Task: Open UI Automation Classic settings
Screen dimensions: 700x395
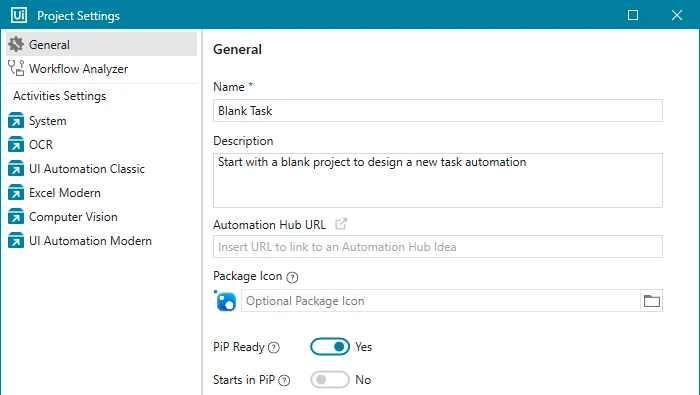Action: pos(102,169)
